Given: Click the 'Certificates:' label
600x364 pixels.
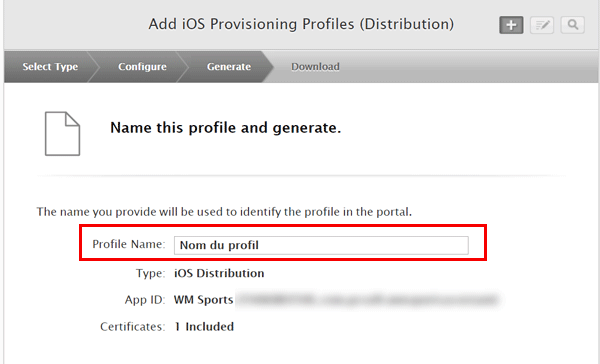Looking at the screenshot, I should [132, 326].
